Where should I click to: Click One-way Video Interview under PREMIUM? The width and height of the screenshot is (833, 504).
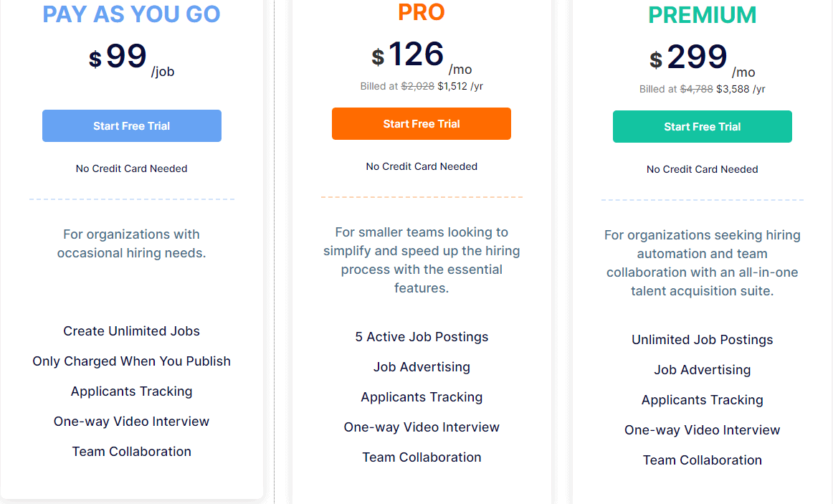click(x=702, y=429)
